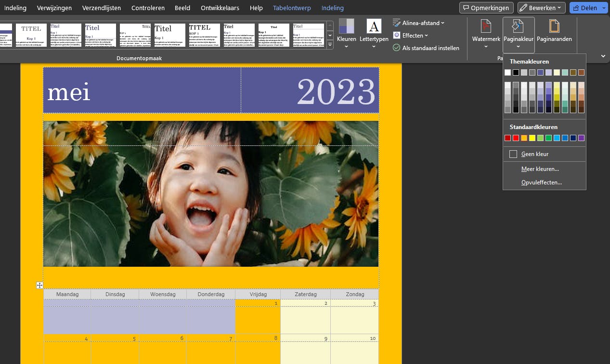Select standard yellow color swatch
The image size is (610, 364).
click(x=532, y=138)
